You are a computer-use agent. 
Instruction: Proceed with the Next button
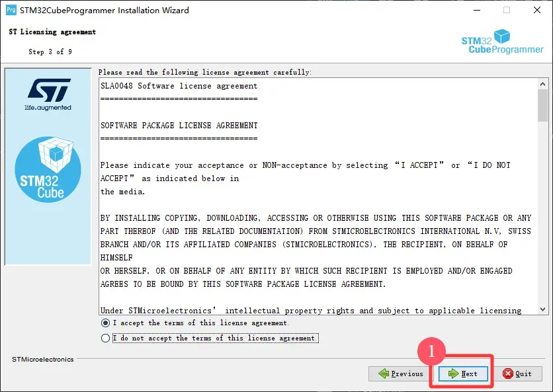(x=462, y=373)
